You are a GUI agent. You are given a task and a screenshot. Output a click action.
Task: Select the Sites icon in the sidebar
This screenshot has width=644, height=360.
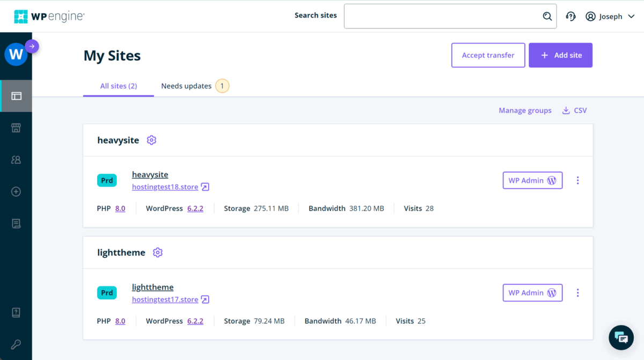click(x=16, y=95)
